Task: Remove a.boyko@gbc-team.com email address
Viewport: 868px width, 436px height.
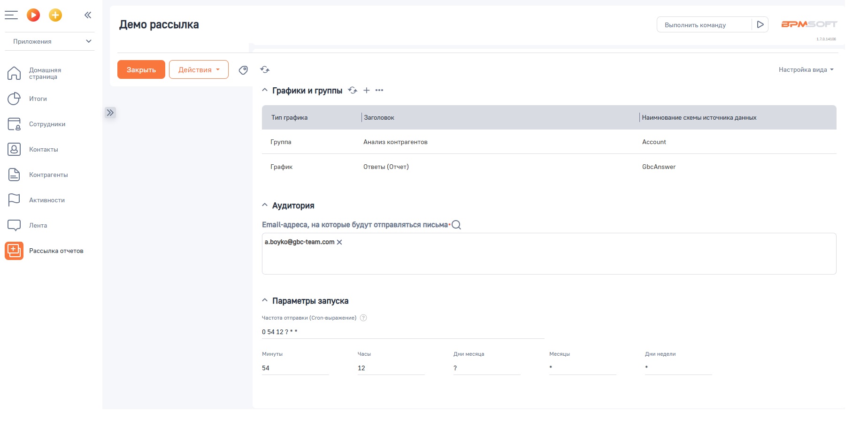Action: click(339, 242)
